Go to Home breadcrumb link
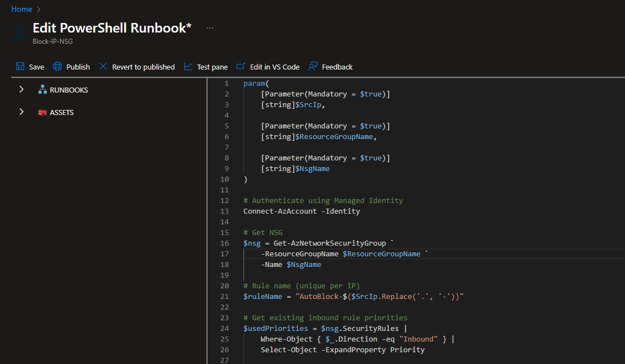This screenshot has width=625, height=364. (21, 9)
